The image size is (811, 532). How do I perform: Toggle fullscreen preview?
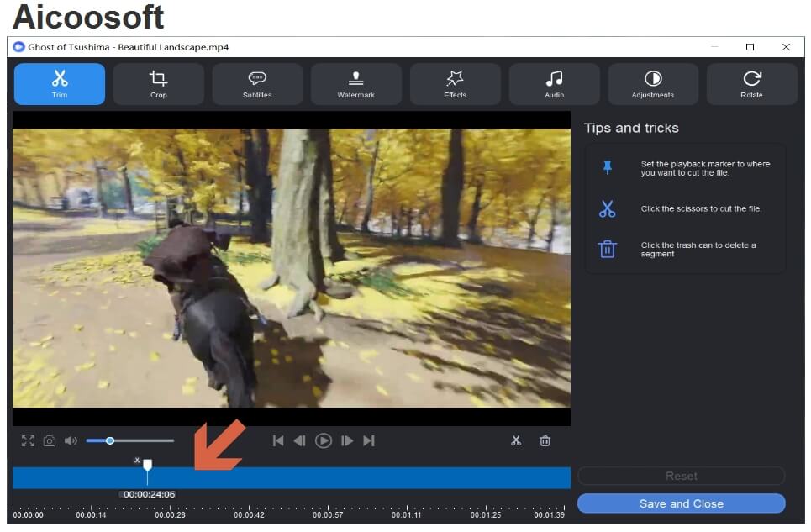tap(28, 441)
